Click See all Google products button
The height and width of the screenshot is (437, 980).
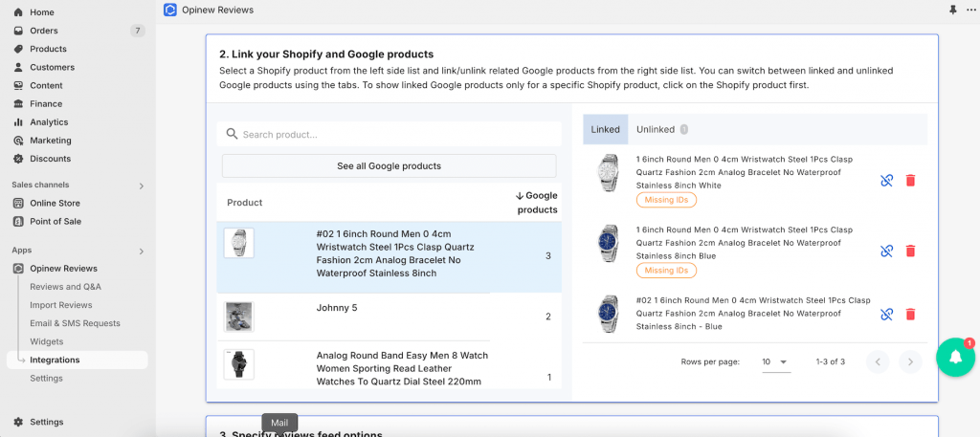click(389, 165)
